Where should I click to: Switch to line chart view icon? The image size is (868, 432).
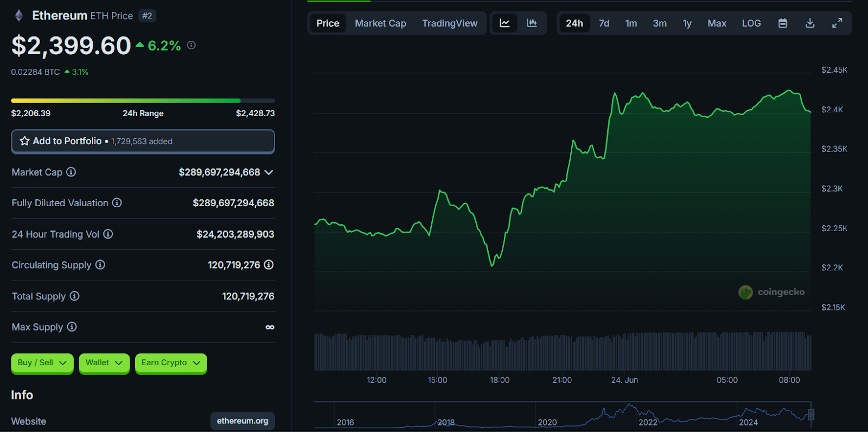coord(505,23)
